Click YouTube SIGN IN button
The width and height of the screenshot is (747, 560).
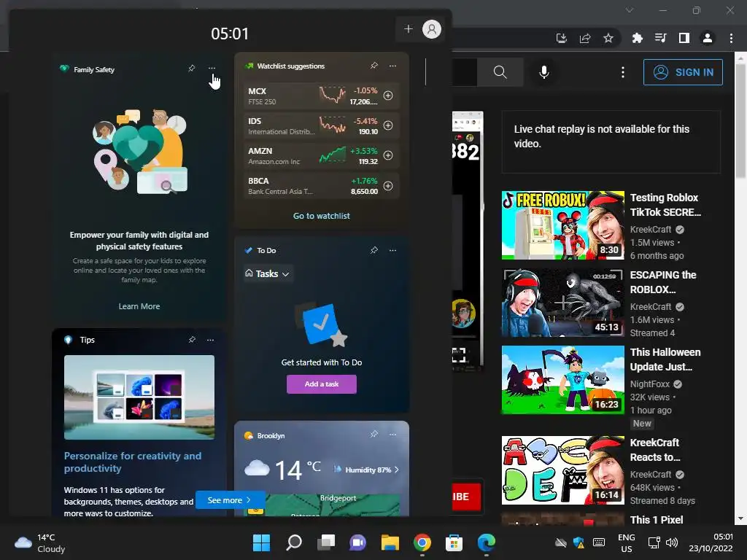[x=683, y=72]
